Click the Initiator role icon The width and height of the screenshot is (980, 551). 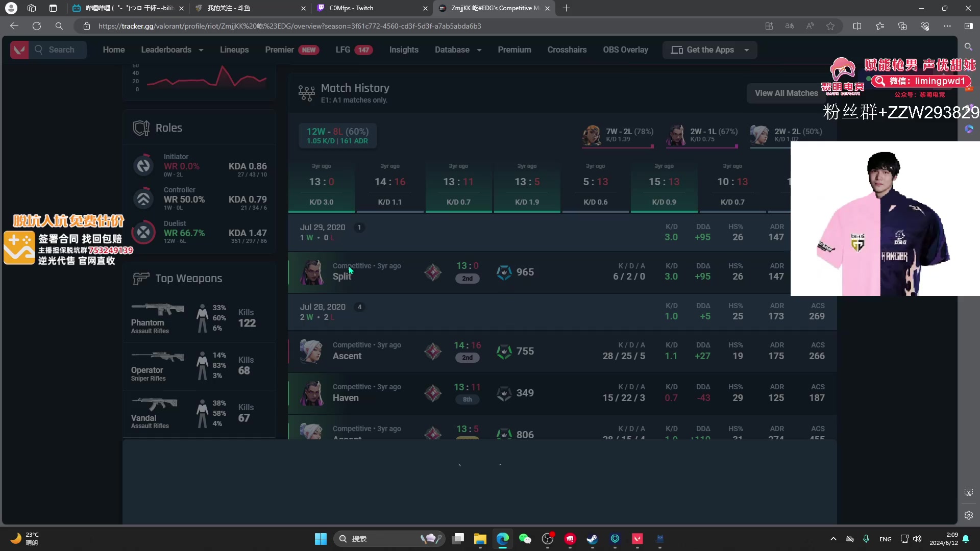tap(143, 165)
